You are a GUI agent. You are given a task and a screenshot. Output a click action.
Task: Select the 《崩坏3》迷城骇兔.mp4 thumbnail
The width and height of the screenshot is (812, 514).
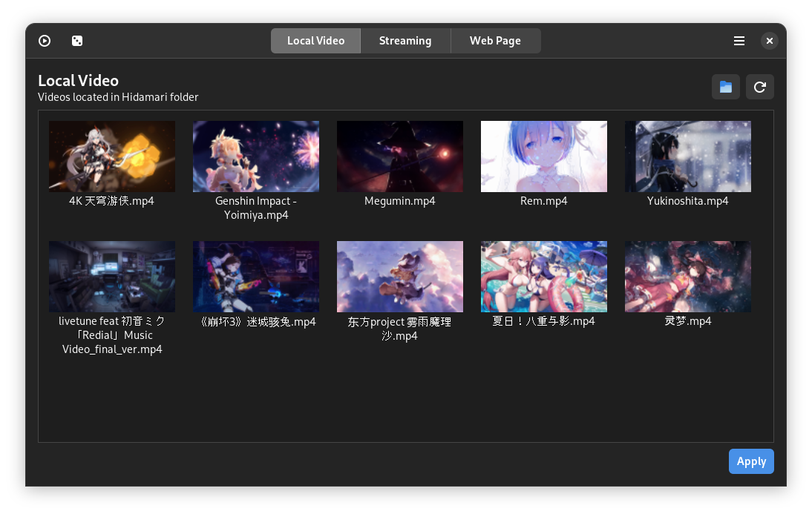pos(256,277)
